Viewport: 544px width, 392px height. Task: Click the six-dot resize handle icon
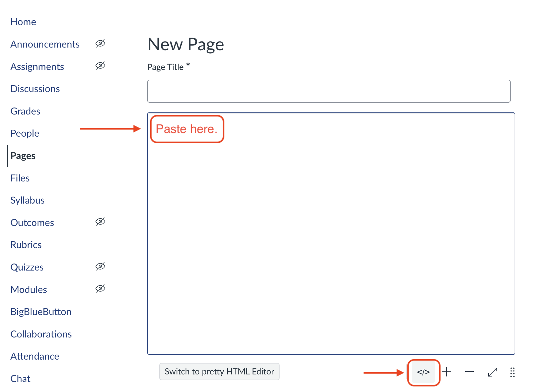pos(512,372)
